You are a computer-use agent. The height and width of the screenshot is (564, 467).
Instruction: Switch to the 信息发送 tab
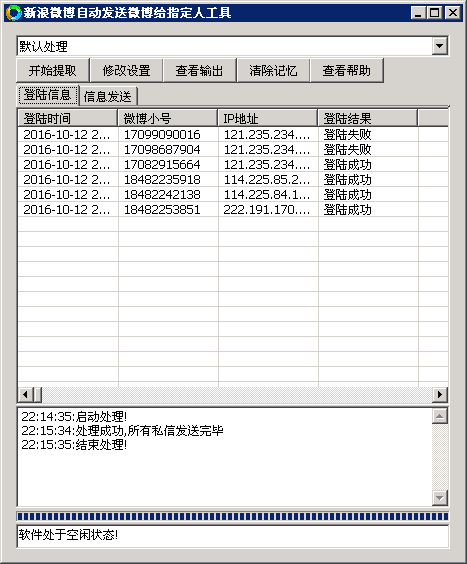[108, 96]
